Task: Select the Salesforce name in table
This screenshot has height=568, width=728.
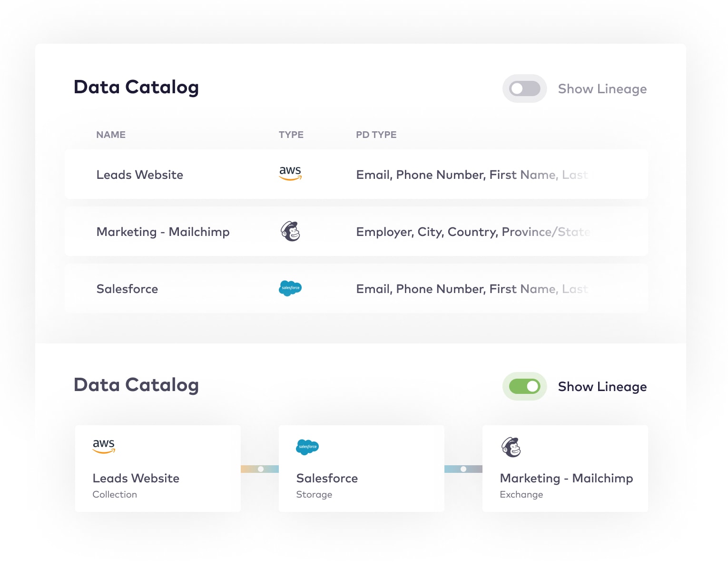Action: tap(127, 289)
